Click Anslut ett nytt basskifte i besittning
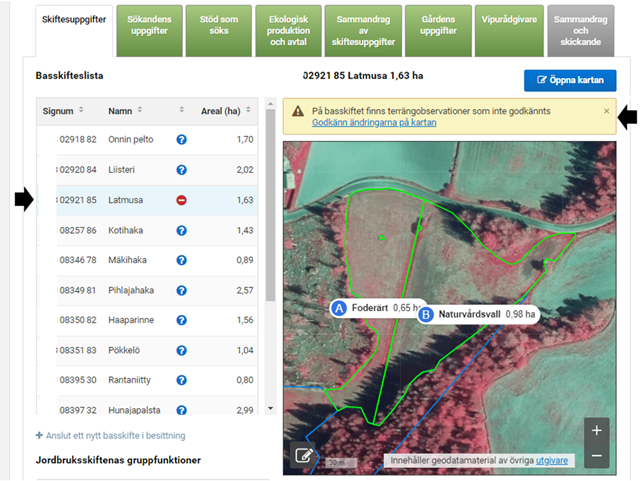The height and width of the screenshot is (481, 642). [x=110, y=436]
